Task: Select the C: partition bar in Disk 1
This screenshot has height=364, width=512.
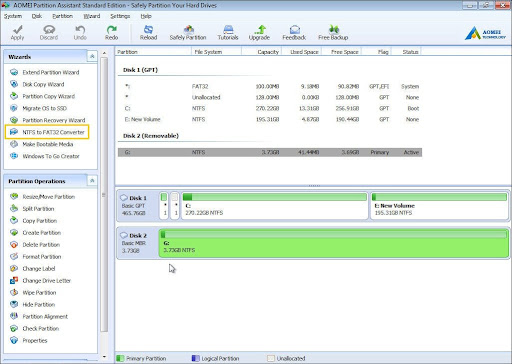Action: click(275, 206)
